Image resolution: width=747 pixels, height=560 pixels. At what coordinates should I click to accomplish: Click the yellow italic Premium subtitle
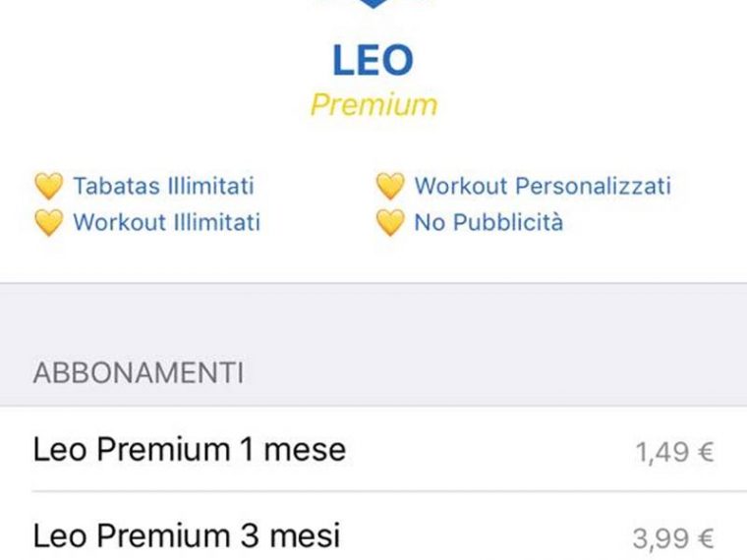point(373,104)
